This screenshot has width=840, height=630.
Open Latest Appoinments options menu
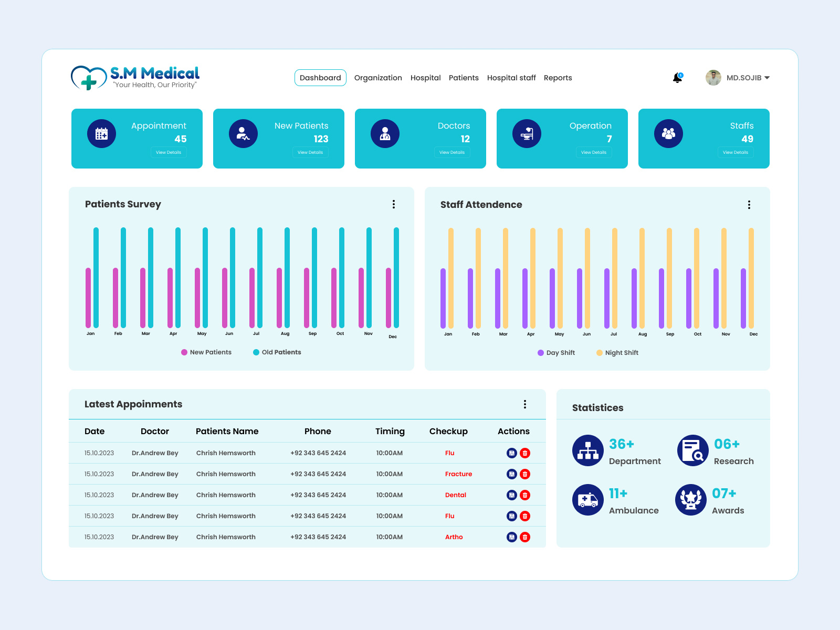[525, 404]
